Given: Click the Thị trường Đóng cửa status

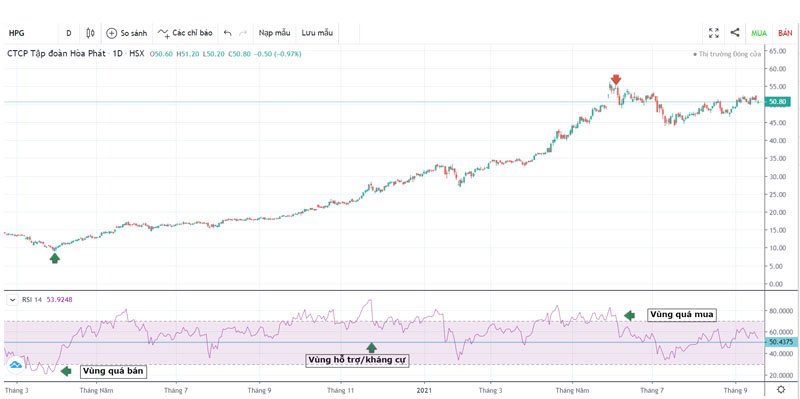Looking at the screenshot, I should pos(727,54).
